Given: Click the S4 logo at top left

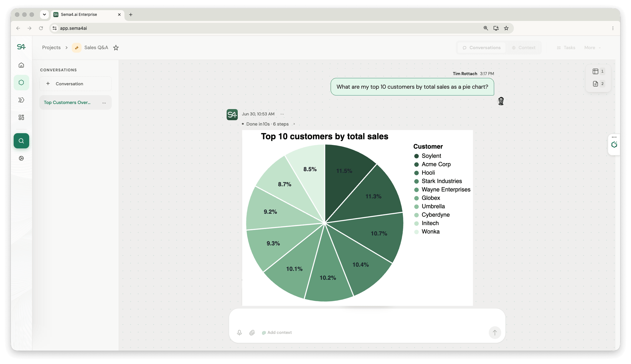Looking at the screenshot, I should (x=21, y=47).
